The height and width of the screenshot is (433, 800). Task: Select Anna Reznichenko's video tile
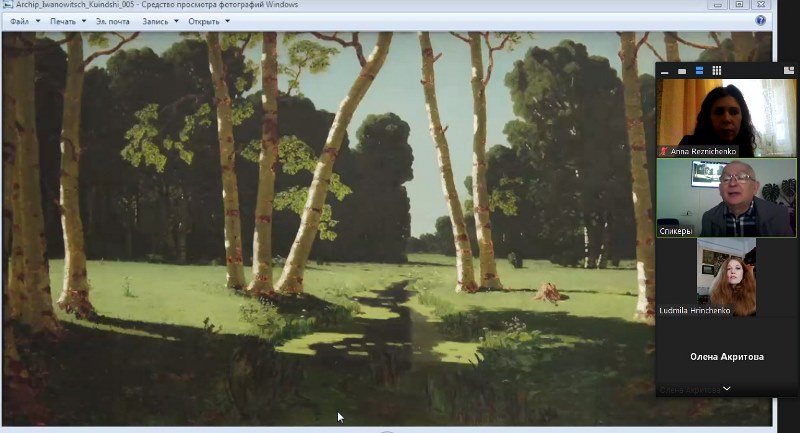(726, 115)
